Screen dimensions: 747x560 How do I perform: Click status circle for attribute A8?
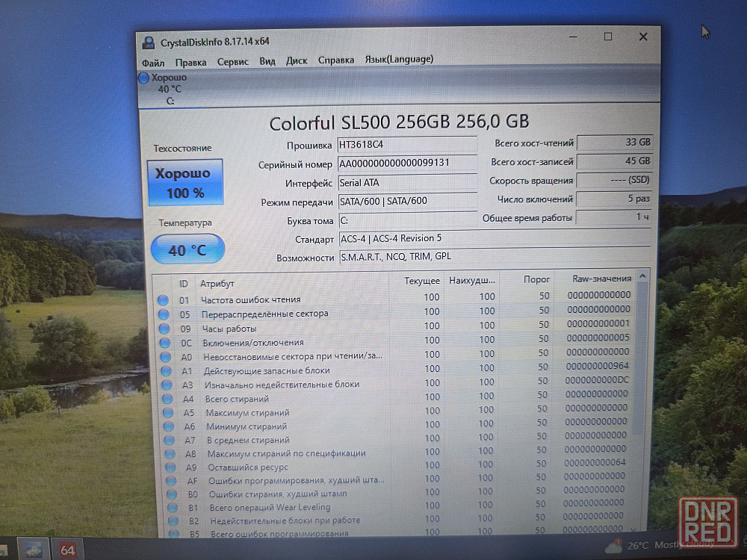tap(170, 454)
